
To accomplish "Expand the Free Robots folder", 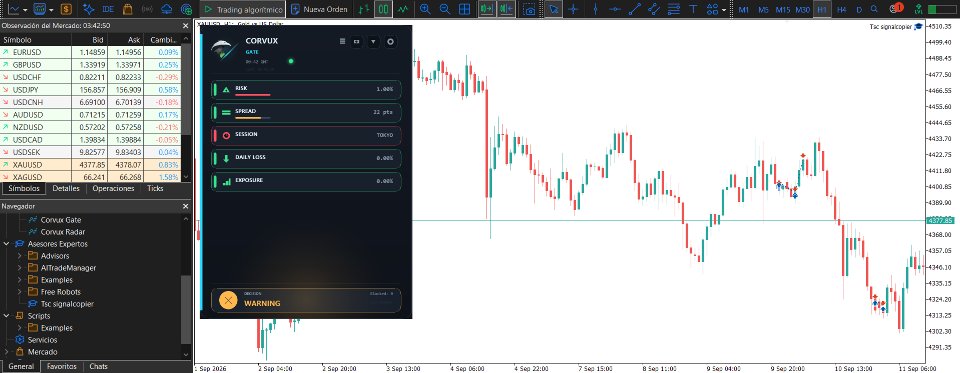I will (19, 292).
